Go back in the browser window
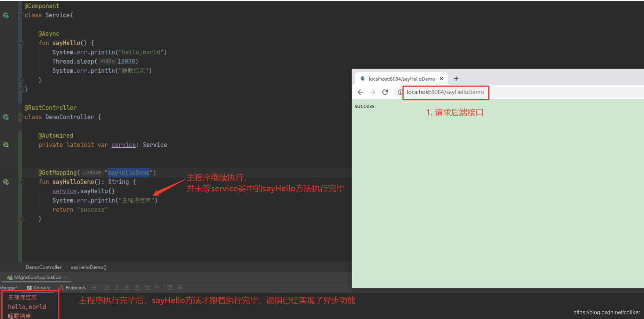This screenshot has width=644, height=319. [360, 92]
